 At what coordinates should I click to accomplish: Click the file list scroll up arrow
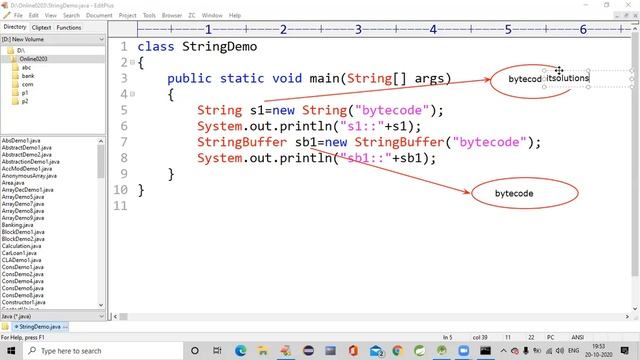pos(101,141)
